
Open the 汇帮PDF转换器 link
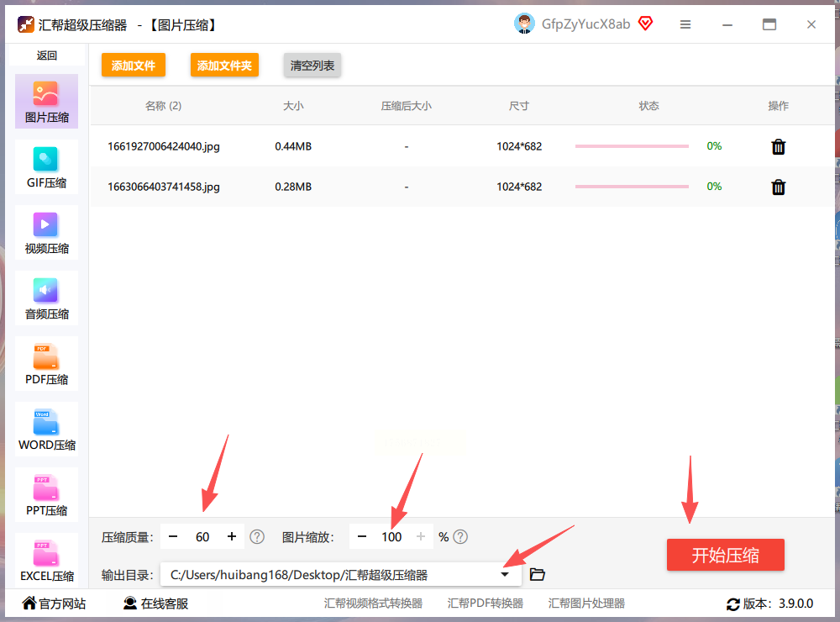486,604
